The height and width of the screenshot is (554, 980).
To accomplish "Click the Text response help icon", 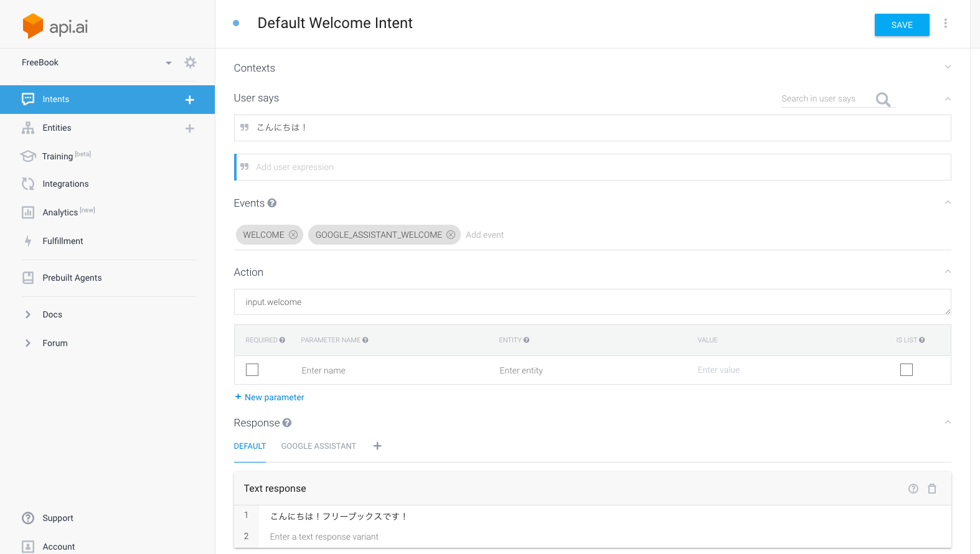I will click(913, 489).
